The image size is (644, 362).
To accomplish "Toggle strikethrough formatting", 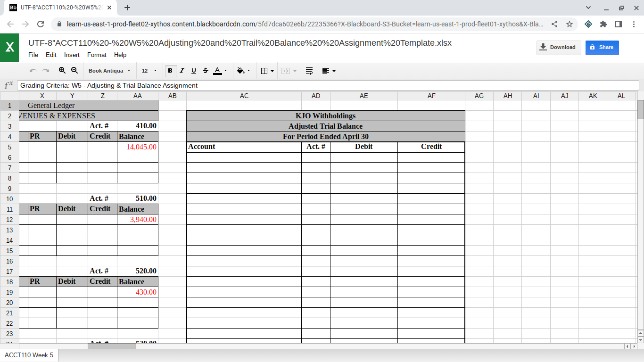I will (x=206, y=71).
